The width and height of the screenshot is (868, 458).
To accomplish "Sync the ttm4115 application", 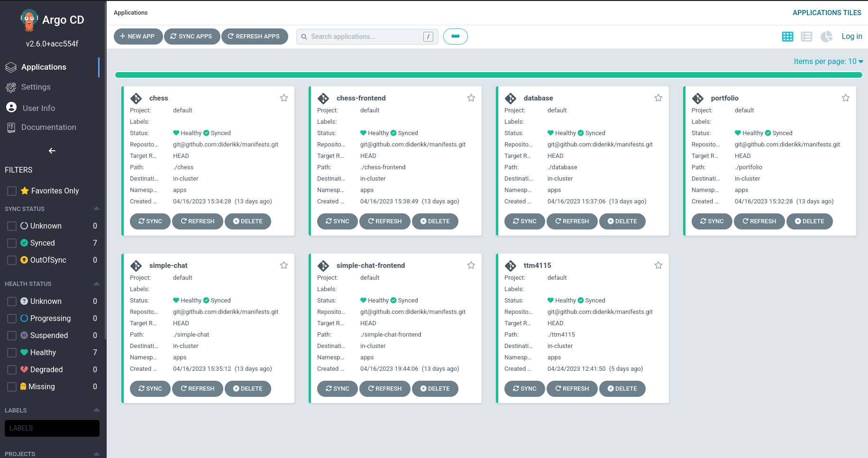I will [525, 389].
